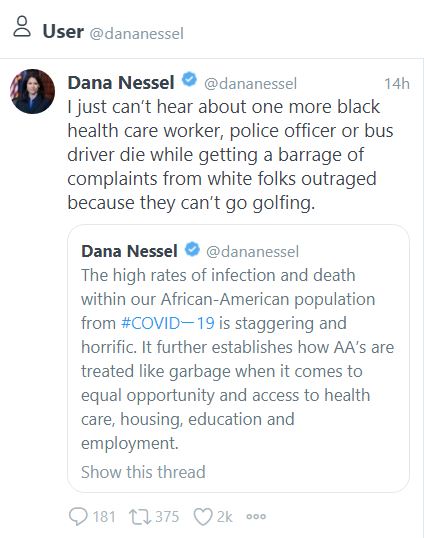Click the reply speech bubble icon
This screenshot has height=538, width=424.
[78, 516]
